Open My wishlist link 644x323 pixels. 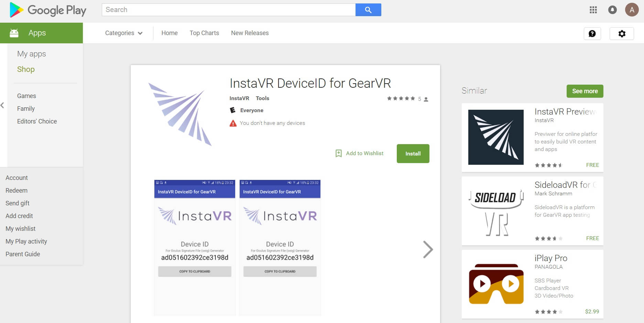point(21,229)
